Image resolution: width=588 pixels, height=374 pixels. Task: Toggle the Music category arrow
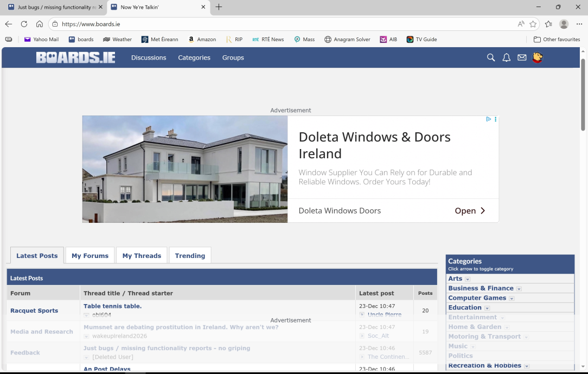(473, 347)
